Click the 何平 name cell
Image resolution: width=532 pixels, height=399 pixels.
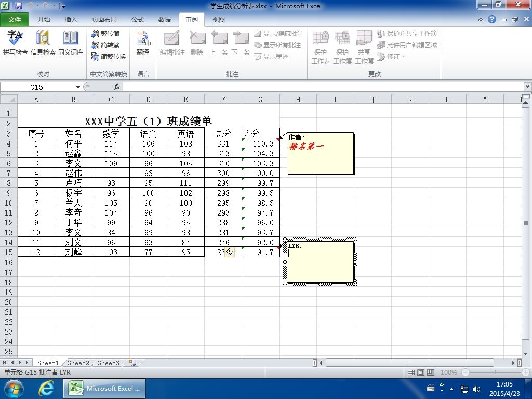73,143
